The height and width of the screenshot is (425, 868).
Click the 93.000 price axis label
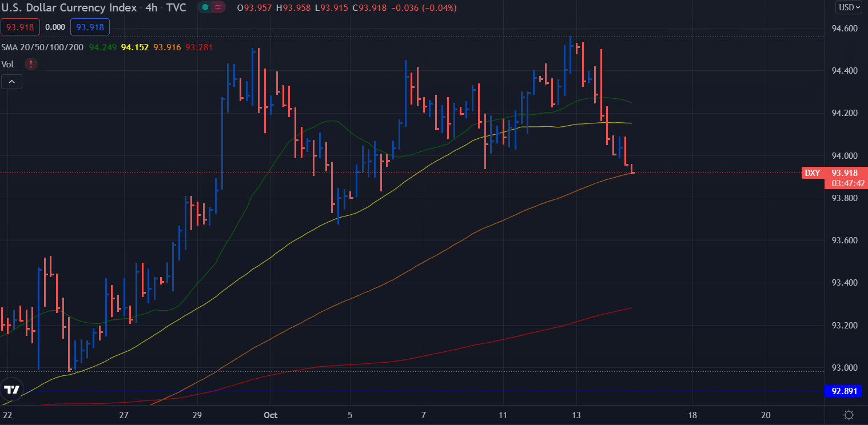[x=845, y=368]
